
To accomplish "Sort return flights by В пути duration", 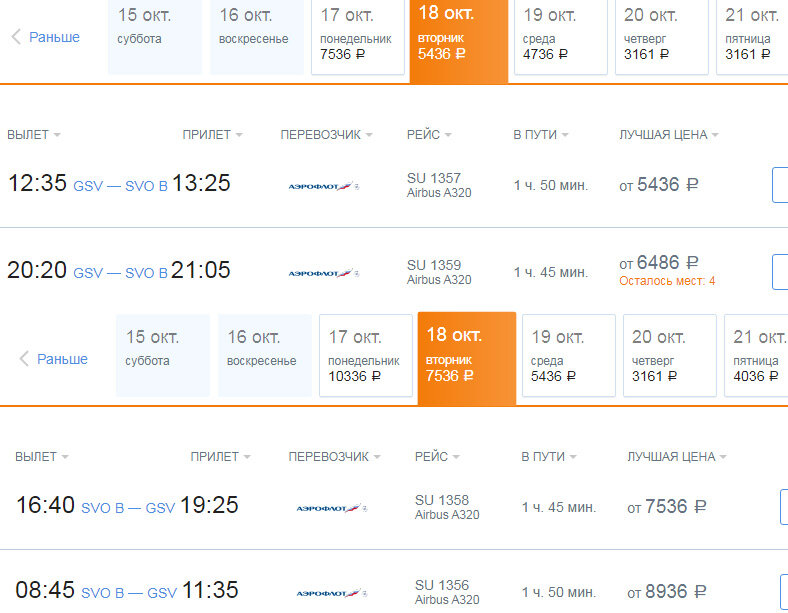I will [x=549, y=457].
